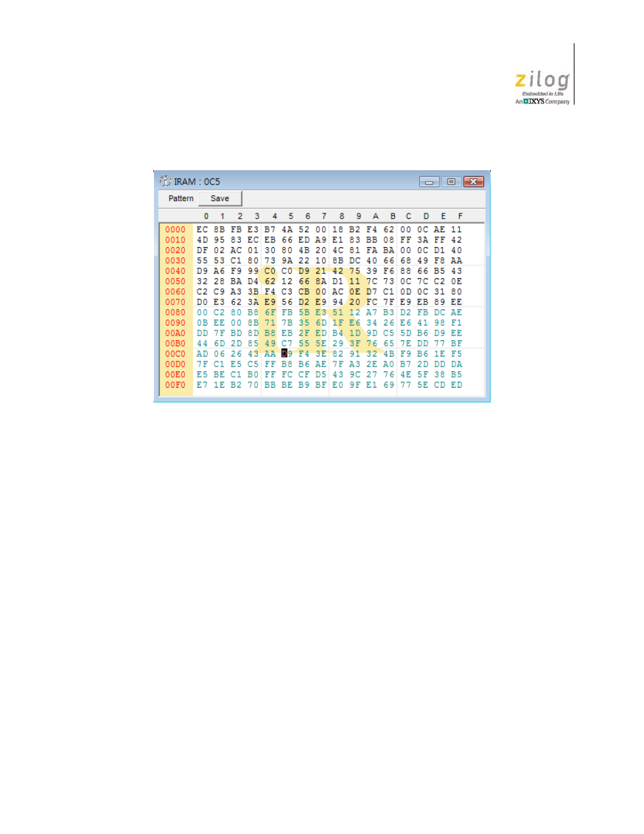The width and height of the screenshot is (644, 834).
Task: Click cell F1 at end of row 0090
Action: (456, 323)
